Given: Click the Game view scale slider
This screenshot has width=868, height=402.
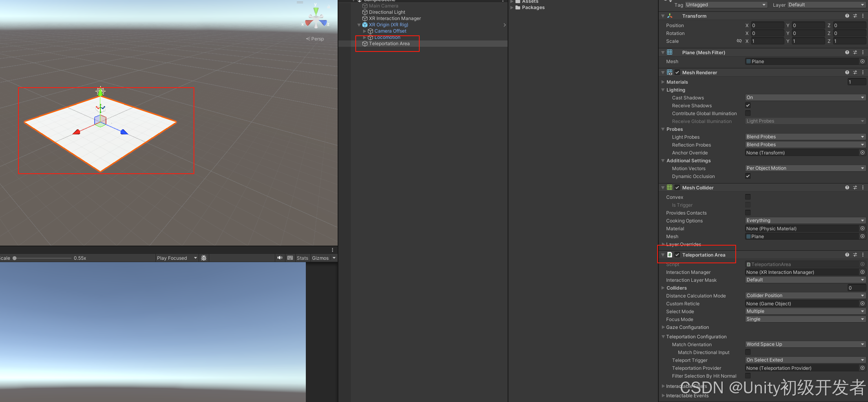Looking at the screenshot, I should (x=42, y=258).
